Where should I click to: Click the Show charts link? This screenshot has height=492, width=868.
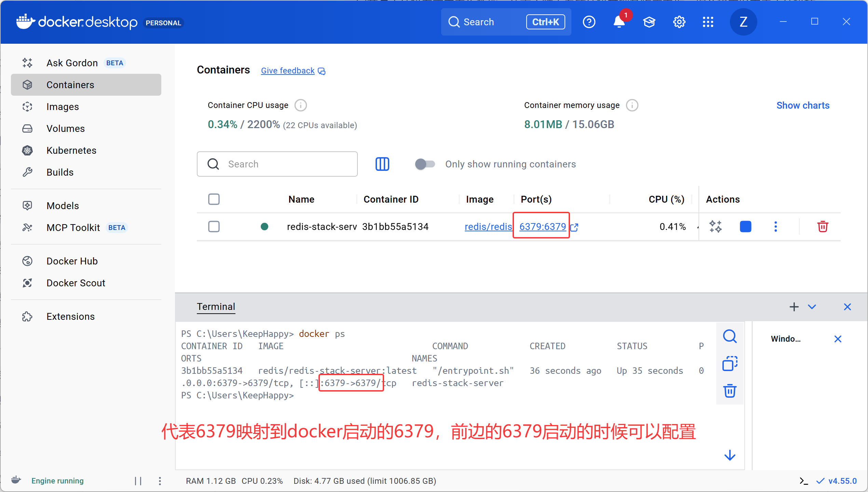pyautogui.click(x=803, y=105)
